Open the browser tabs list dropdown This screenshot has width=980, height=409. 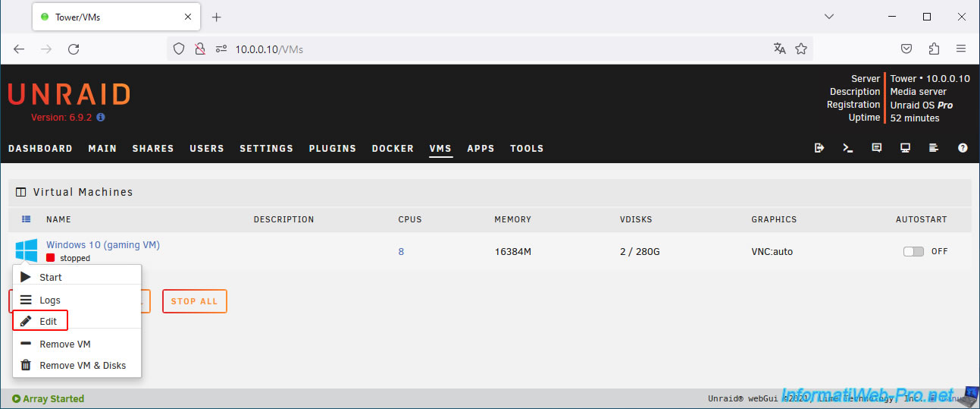(829, 16)
